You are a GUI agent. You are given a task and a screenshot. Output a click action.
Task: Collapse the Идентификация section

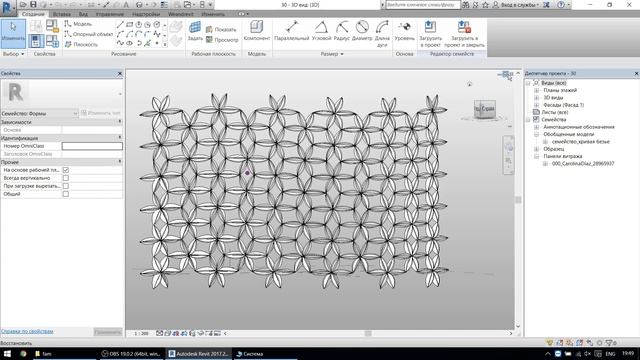click(x=120, y=138)
